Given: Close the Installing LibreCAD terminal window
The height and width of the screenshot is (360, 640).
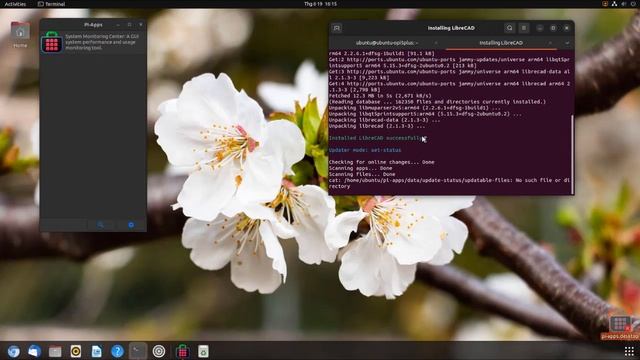Looking at the screenshot, I should pos(567,28).
